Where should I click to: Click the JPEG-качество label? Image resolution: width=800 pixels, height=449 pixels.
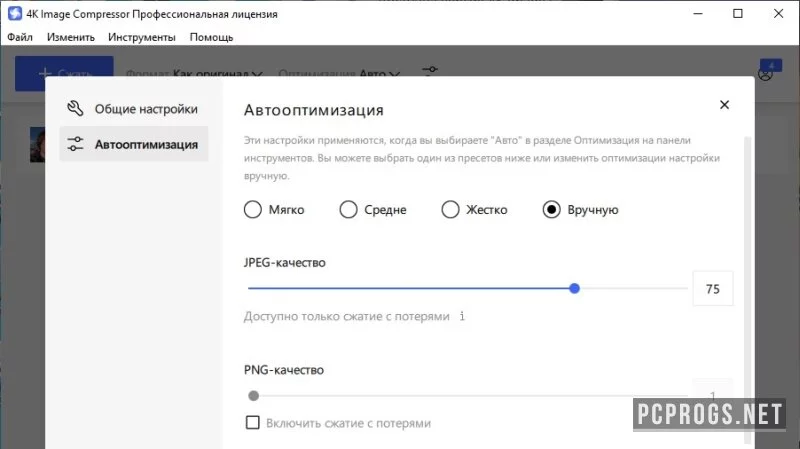[x=284, y=263]
